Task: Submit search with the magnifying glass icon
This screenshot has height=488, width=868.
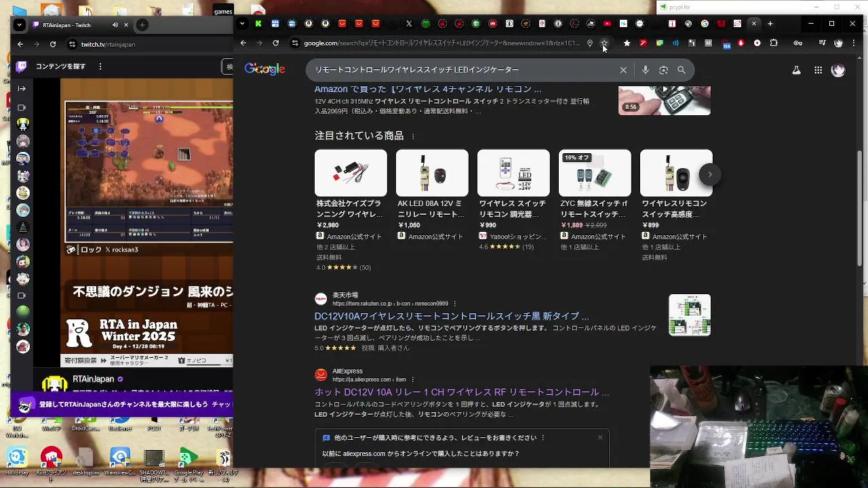Action: [x=682, y=70]
